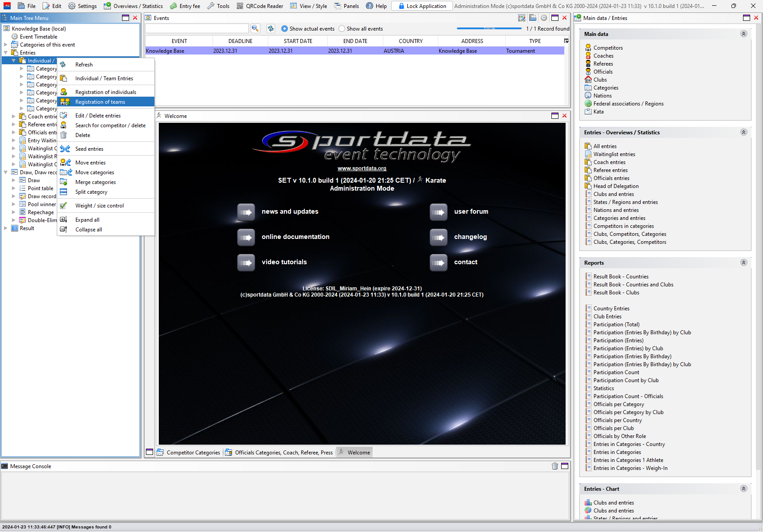Click the user forum arrow button
This screenshot has height=532, width=763.
pyautogui.click(x=438, y=212)
